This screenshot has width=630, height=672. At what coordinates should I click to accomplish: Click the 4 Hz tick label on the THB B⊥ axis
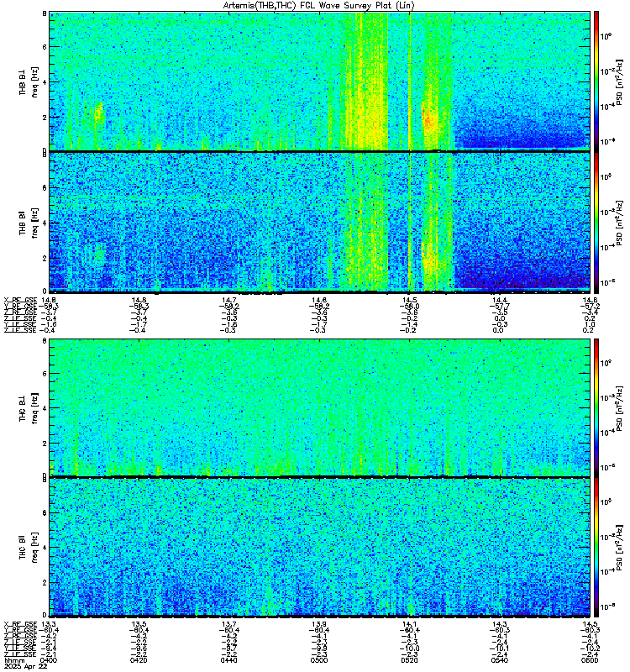45,81
